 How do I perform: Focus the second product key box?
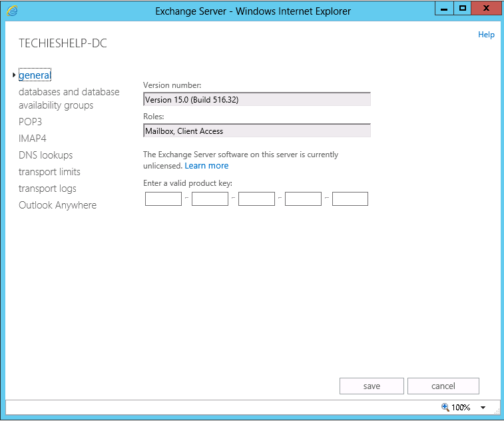coord(210,199)
